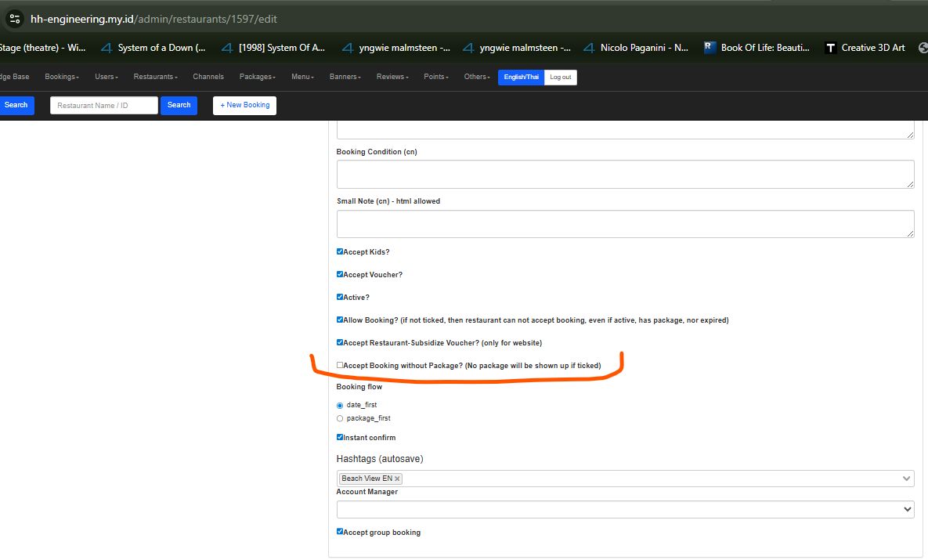Click the Restaurant Name / ID field
The width and height of the screenshot is (928, 560).
pyautogui.click(x=104, y=105)
